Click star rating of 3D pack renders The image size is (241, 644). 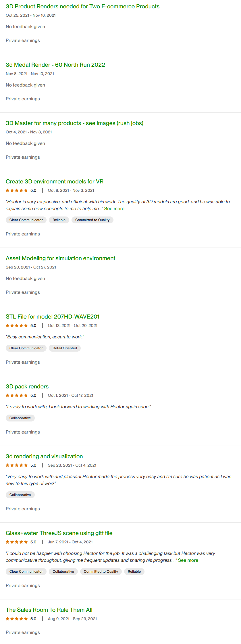17,395
